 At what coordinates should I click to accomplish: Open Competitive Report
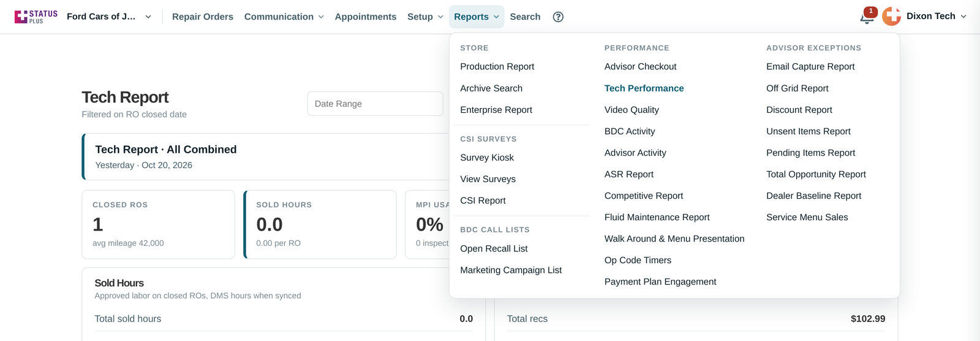644,196
